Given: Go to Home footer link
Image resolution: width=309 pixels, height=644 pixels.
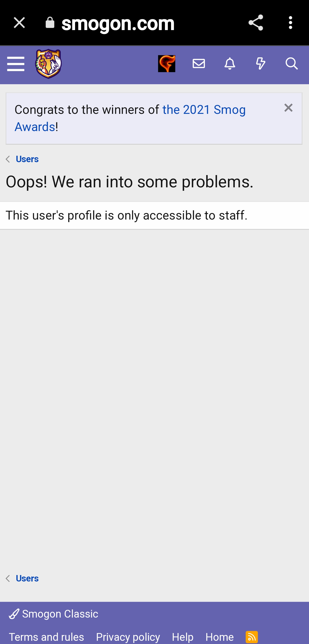Looking at the screenshot, I should tap(220, 637).
